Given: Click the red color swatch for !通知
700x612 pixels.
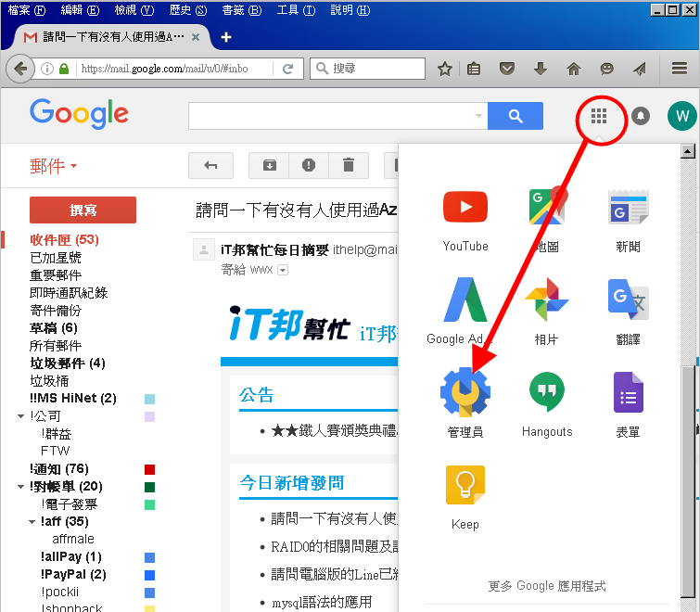Looking at the screenshot, I should tap(149, 469).
